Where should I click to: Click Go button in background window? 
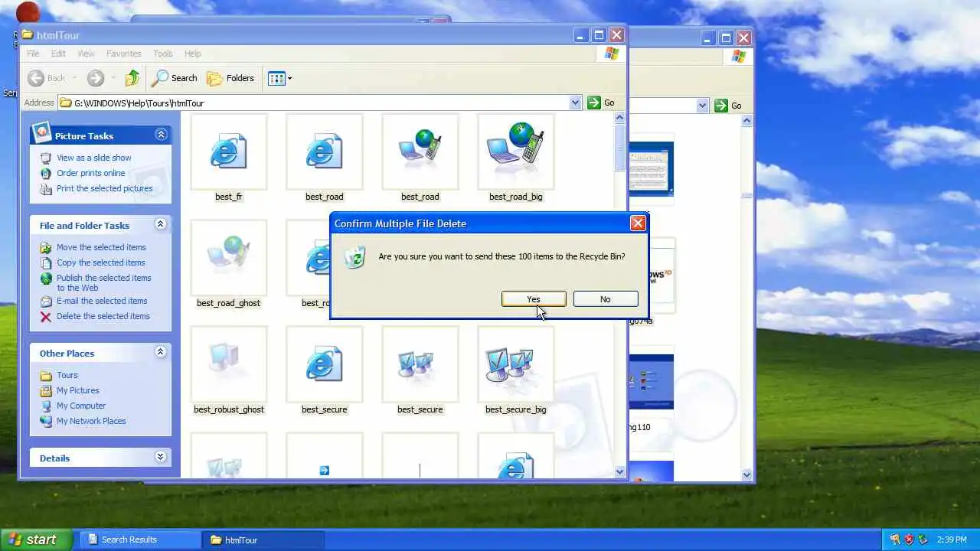[x=728, y=106]
